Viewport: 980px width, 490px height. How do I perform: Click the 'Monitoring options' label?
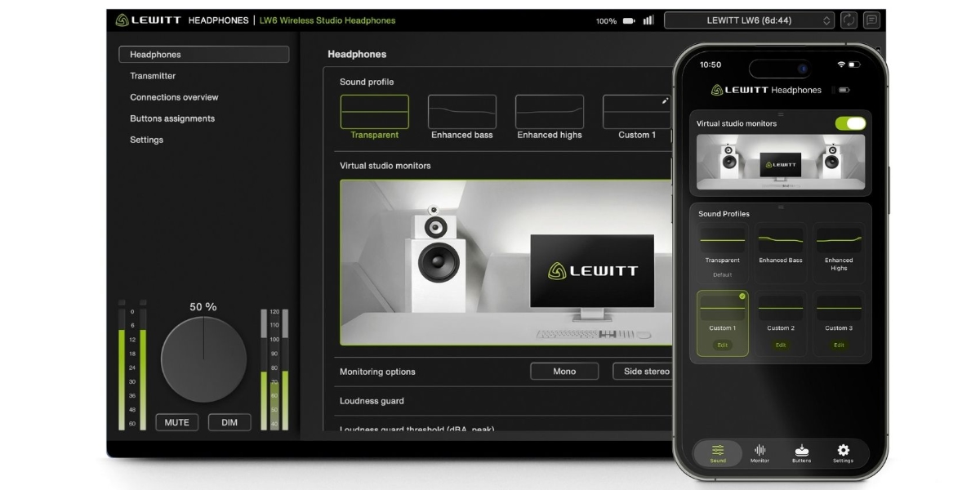[x=377, y=372]
